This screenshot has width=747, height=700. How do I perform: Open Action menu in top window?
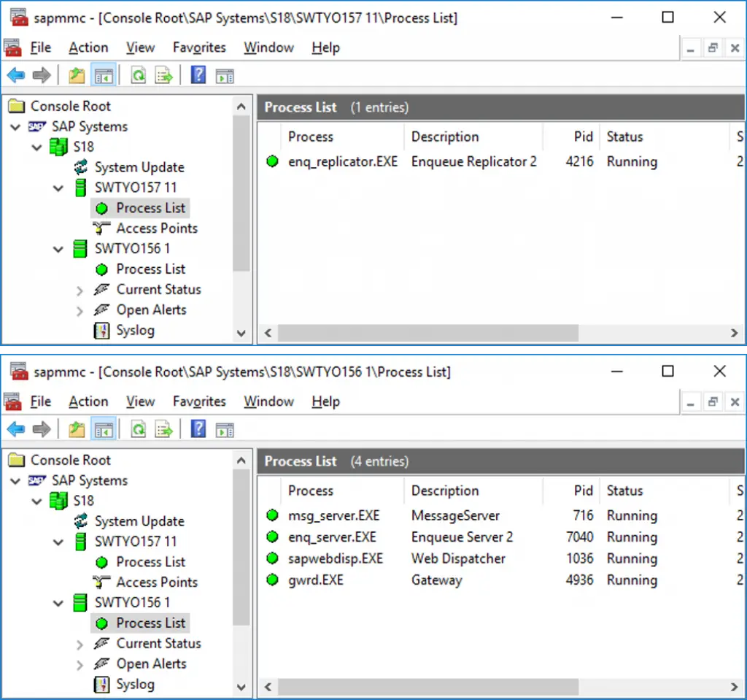click(88, 47)
